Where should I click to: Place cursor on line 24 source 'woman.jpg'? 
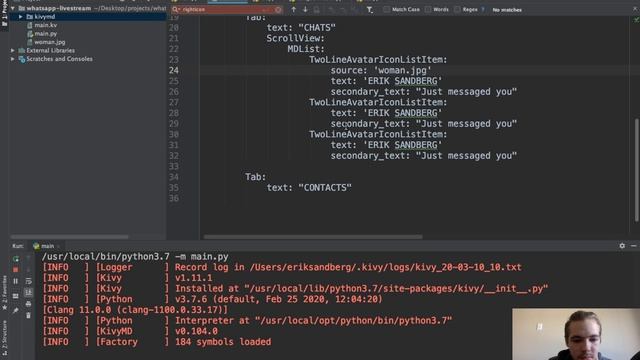381,70
